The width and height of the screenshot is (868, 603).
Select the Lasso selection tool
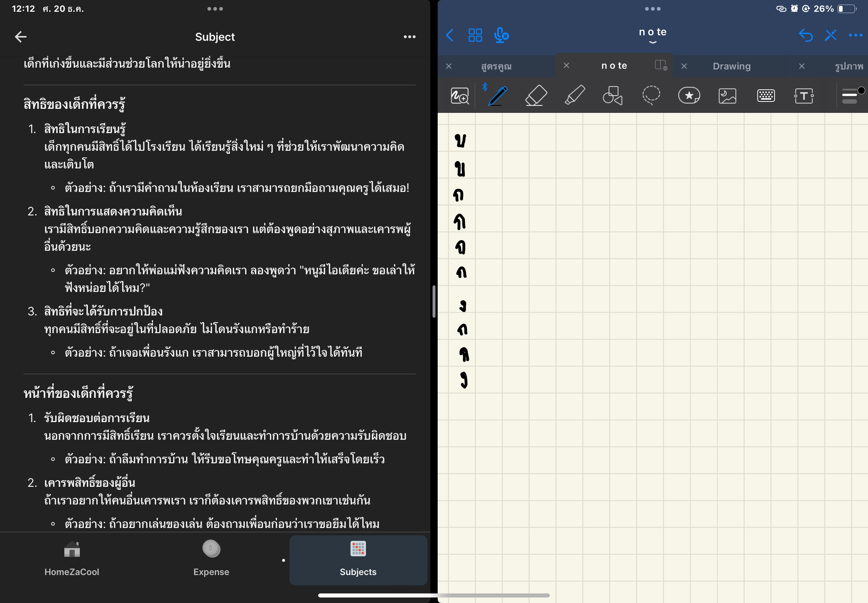pos(651,96)
